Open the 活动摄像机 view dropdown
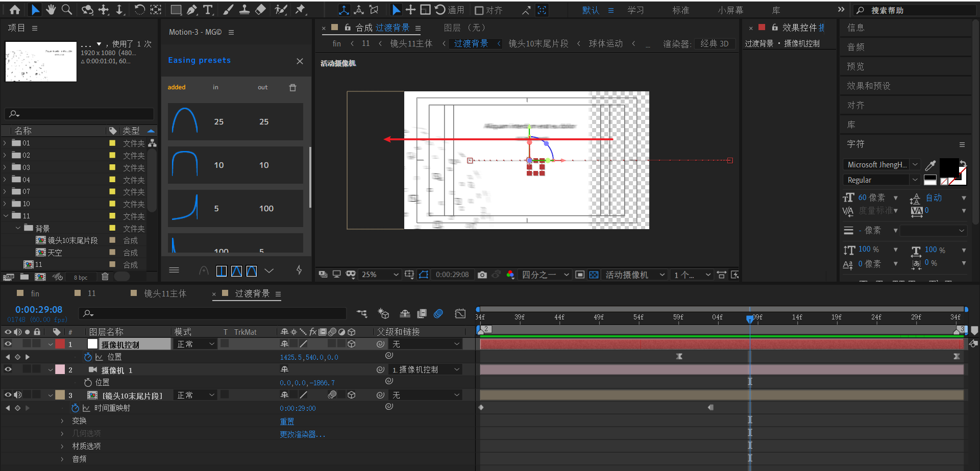The width and height of the screenshot is (980, 471). coord(635,275)
